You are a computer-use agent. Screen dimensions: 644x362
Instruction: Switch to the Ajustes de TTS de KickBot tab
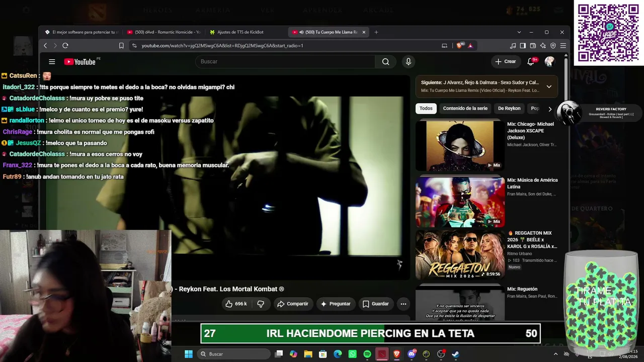[x=246, y=32]
